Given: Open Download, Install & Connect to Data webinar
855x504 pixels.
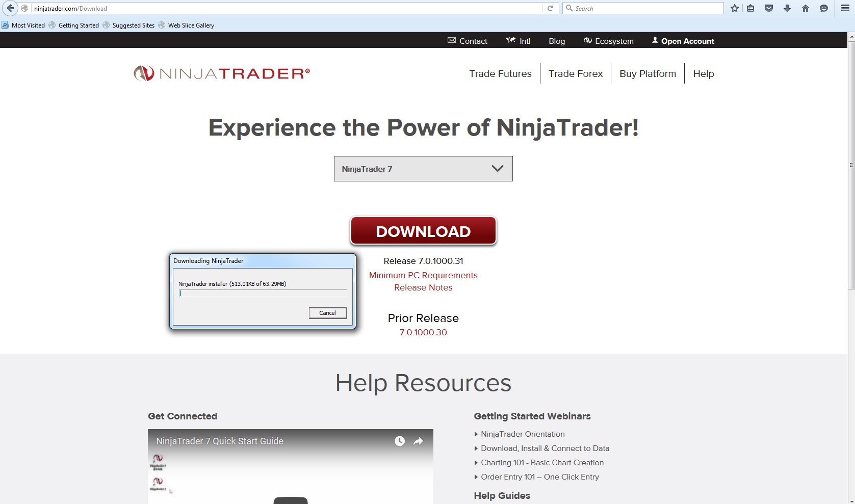Looking at the screenshot, I should (545, 448).
